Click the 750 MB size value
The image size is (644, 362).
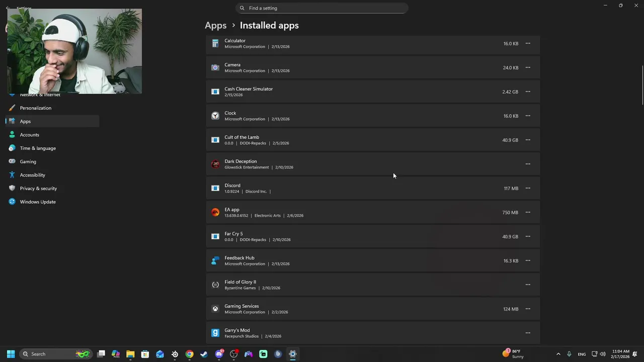510,213
